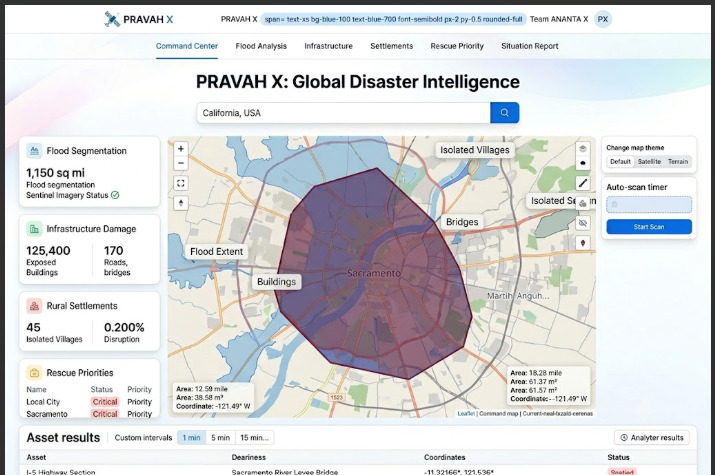Click the clock icon in Analyter results
The image size is (715, 475).
pos(624,438)
